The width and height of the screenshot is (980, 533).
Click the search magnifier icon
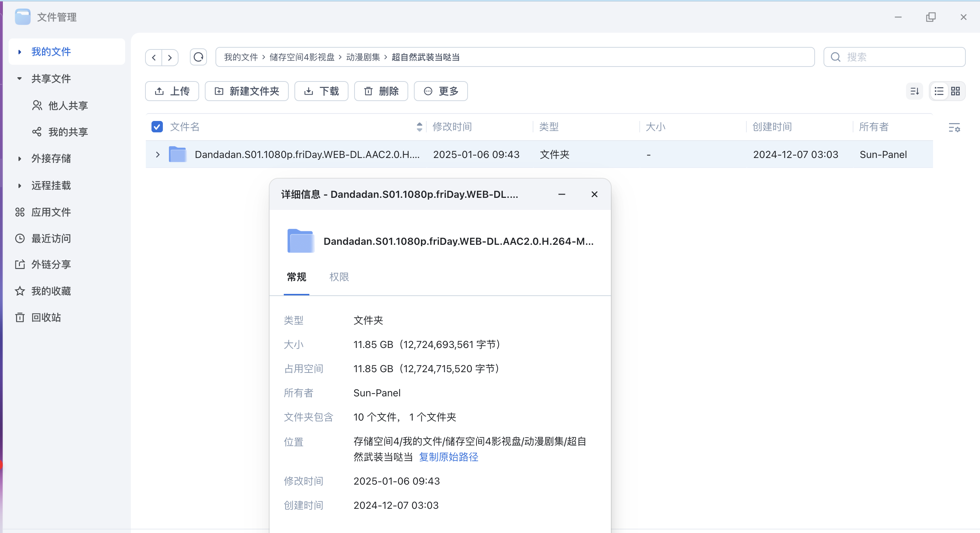tap(835, 57)
